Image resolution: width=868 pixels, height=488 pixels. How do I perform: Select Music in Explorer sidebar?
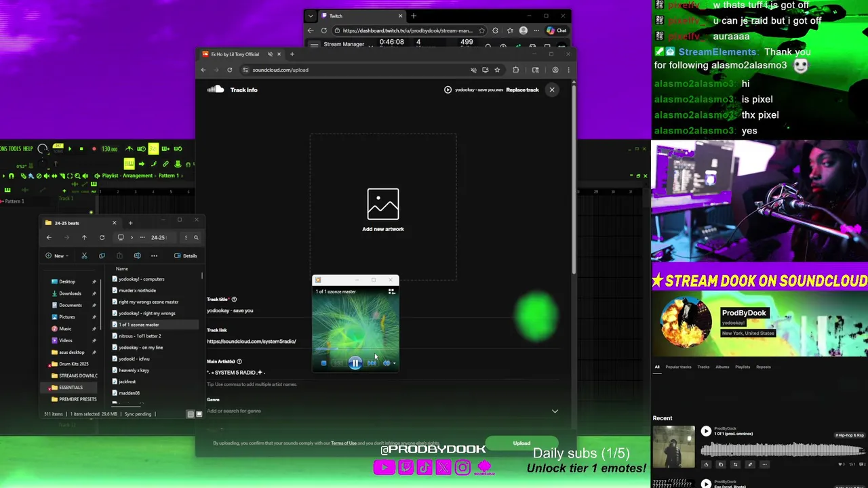coord(65,329)
